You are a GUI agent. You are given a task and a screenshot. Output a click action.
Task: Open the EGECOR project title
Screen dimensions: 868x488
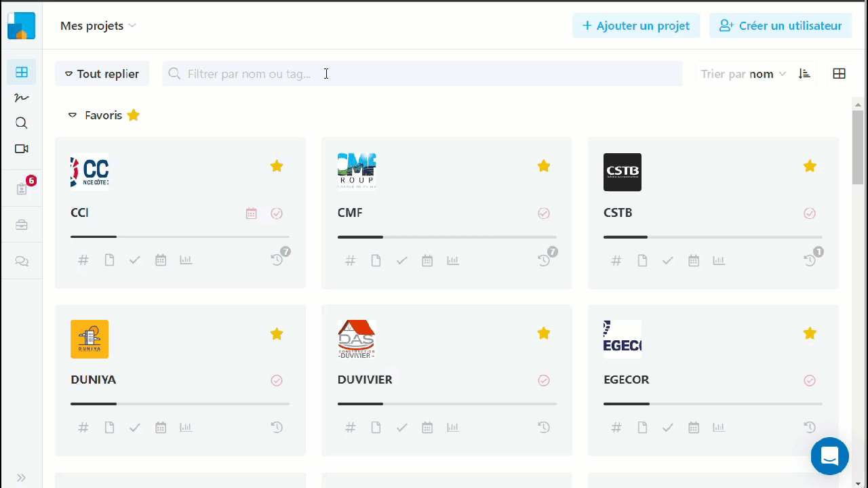pyautogui.click(x=627, y=380)
